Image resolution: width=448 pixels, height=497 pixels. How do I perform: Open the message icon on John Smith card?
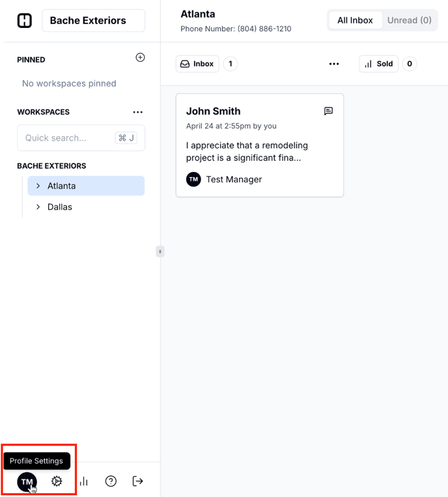click(328, 111)
